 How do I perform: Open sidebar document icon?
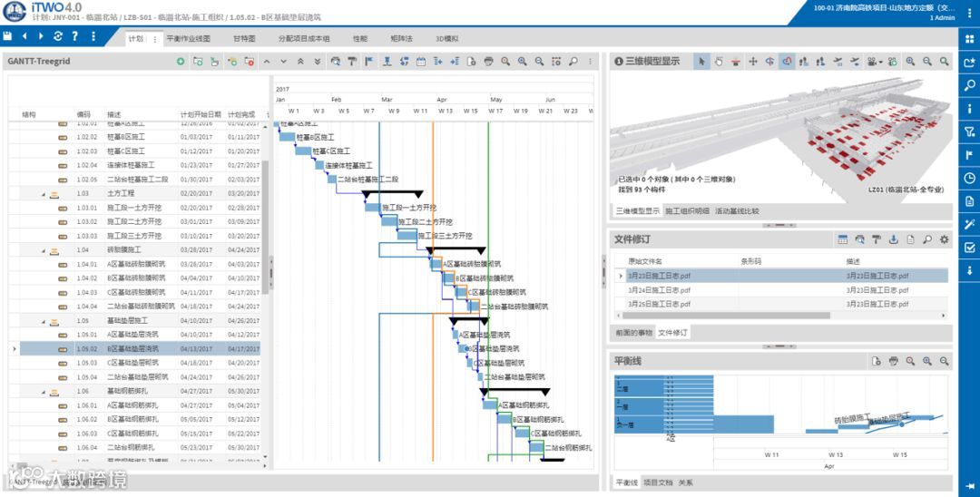[x=969, y=201]
